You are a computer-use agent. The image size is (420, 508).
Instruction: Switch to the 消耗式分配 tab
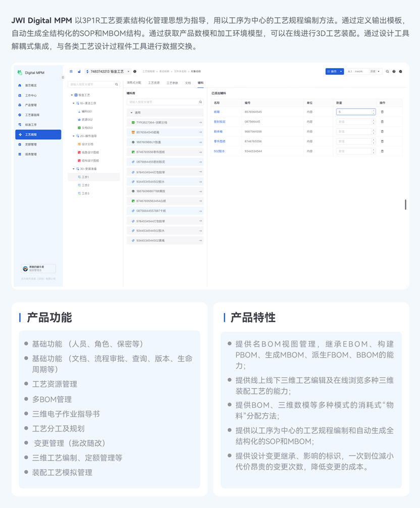tap(134, 83)
